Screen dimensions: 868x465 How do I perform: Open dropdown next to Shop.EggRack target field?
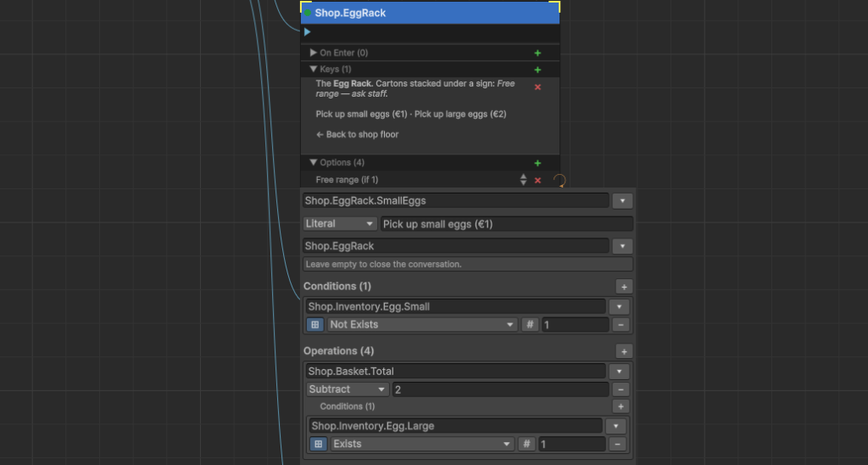[622, 246]
